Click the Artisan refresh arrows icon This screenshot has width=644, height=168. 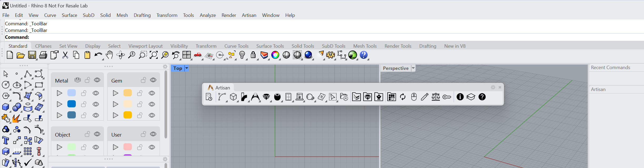[x=403, y=97]
